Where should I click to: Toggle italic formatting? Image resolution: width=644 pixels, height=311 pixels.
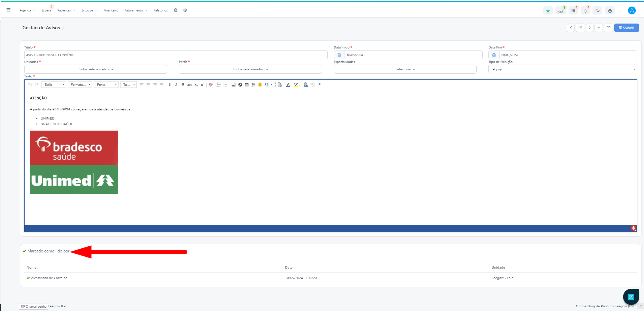pyautogui.click(x=176, y=85)
